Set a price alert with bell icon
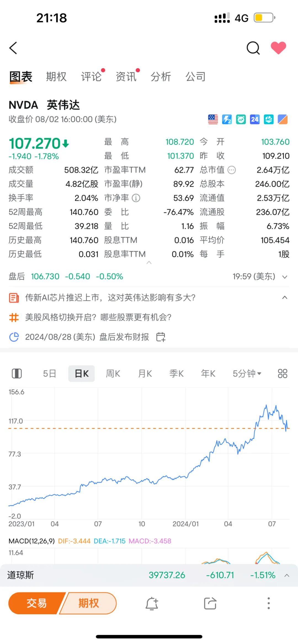298x644 pixels. tap(152, 603)
